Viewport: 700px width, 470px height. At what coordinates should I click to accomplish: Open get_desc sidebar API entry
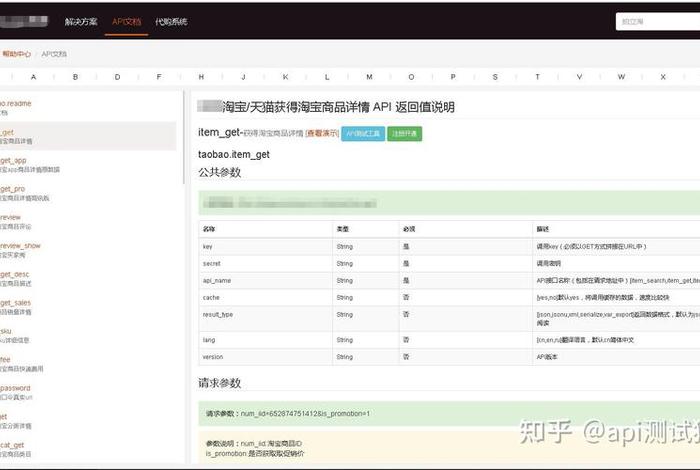click(14, 274)
